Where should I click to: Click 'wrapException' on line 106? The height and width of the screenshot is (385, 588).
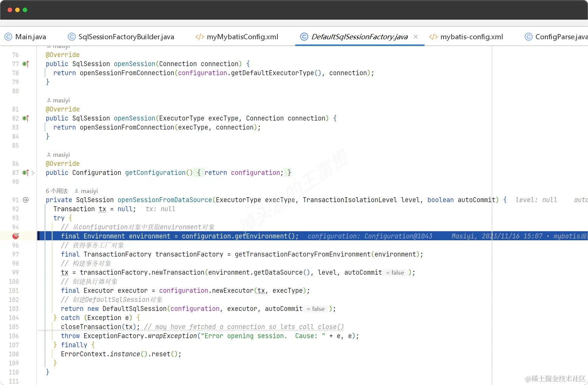(x=172, y=336)
